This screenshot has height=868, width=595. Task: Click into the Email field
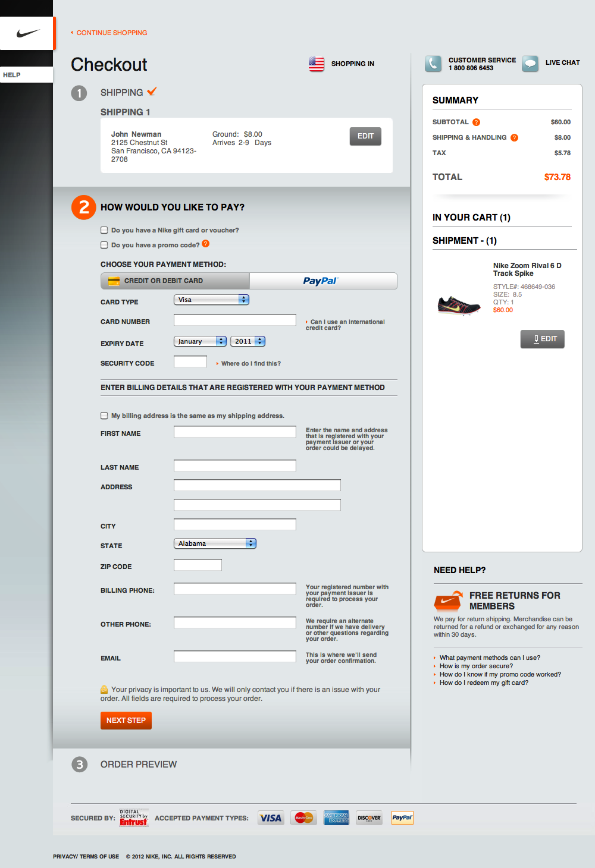coord(235,656)
